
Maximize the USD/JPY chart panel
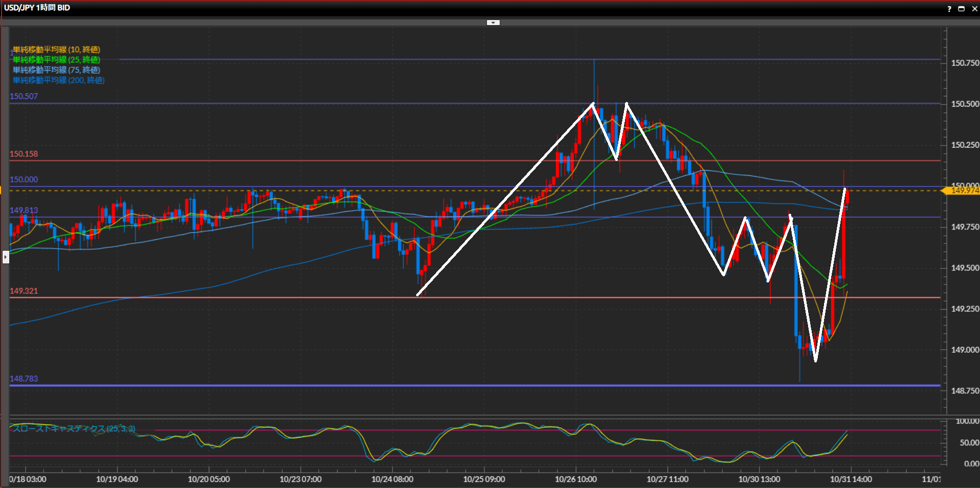coord(962,9)
